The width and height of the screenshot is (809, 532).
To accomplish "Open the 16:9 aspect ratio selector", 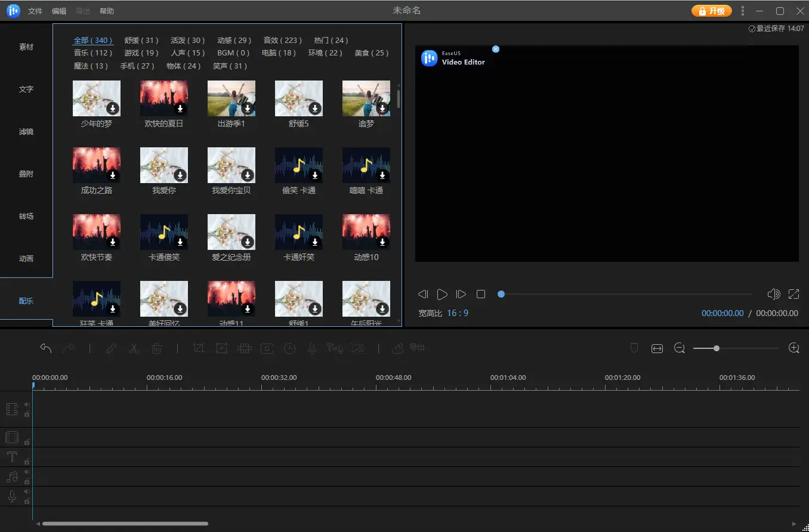I will (x=458, y=313).
